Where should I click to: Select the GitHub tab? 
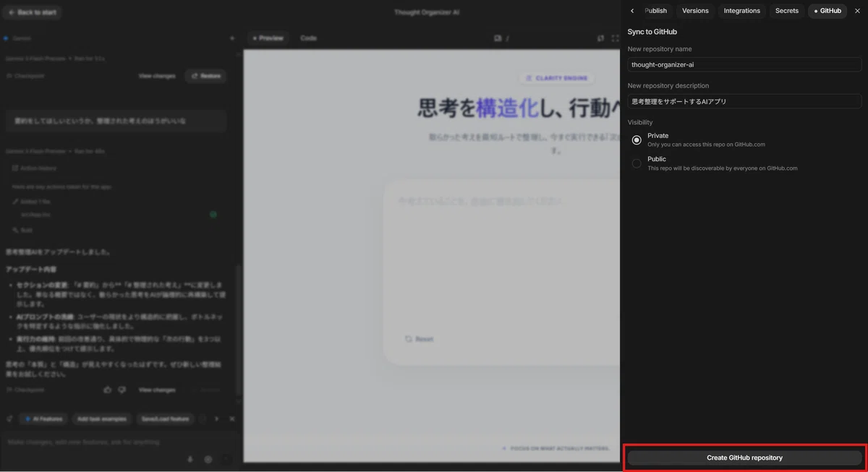pyautogui.click(x=827, y=11)
